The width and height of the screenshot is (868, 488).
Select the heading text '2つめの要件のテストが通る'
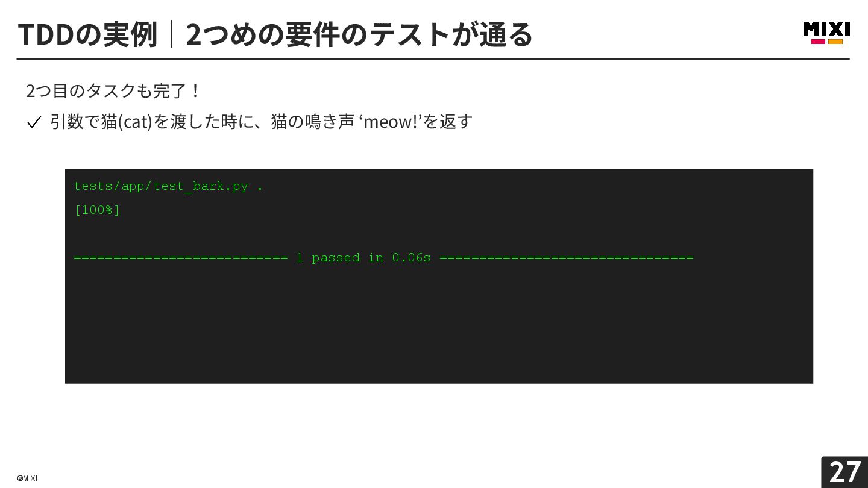[x=359, y=34]
